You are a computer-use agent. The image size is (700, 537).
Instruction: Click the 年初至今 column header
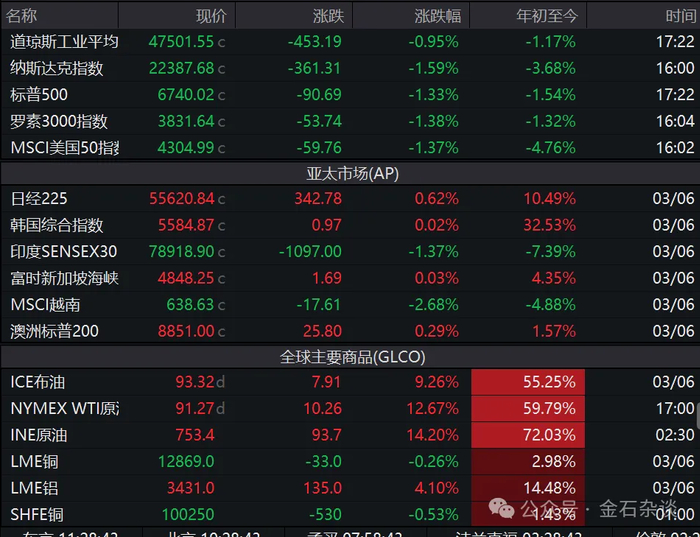546,16
